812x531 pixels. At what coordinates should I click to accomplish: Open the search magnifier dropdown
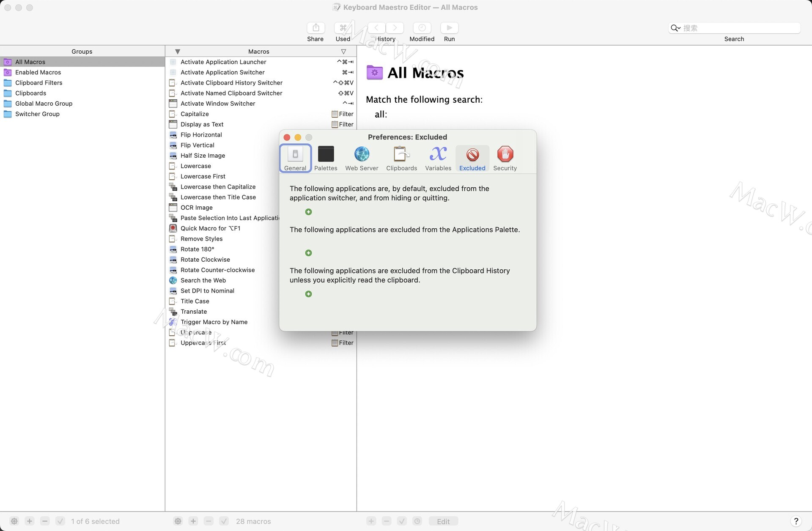click(x=675, y=28)
